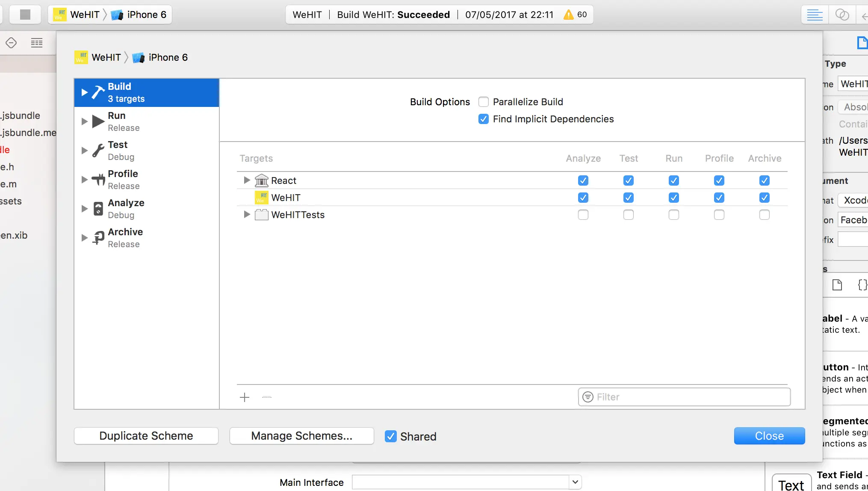Show the File inspector icon
The height and width of the screenshot is (491, 868).
tap(862, 42)
